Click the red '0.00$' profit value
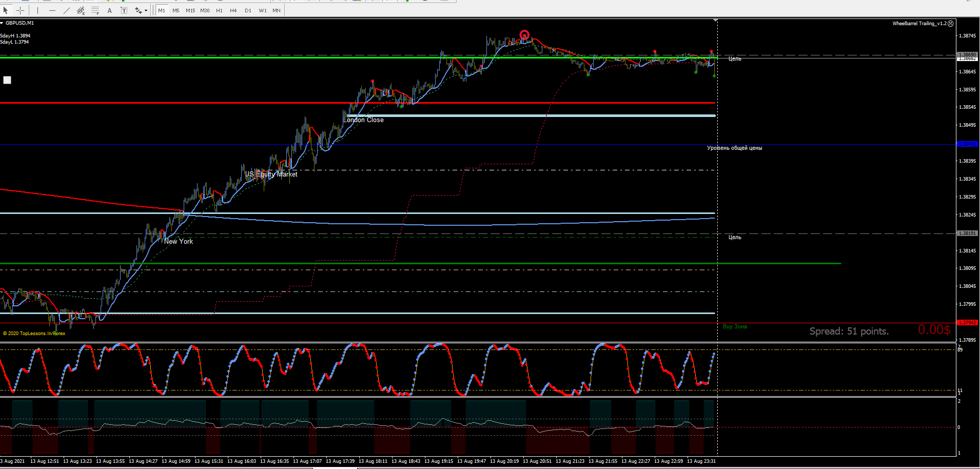 pos(934,329)
